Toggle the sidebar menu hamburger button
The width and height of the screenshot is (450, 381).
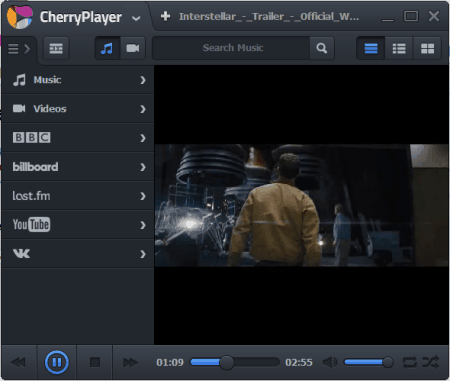click(19, 49)
